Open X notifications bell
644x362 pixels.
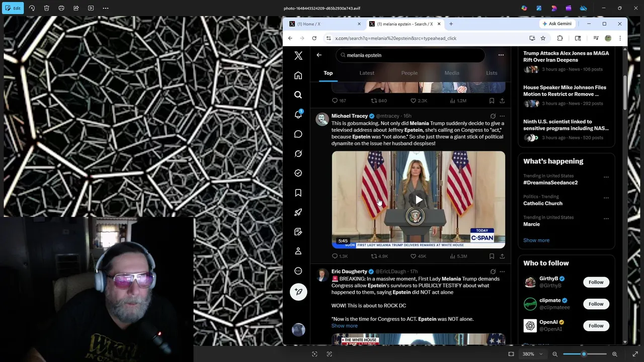pyautogui.click(x=298, y=115)
